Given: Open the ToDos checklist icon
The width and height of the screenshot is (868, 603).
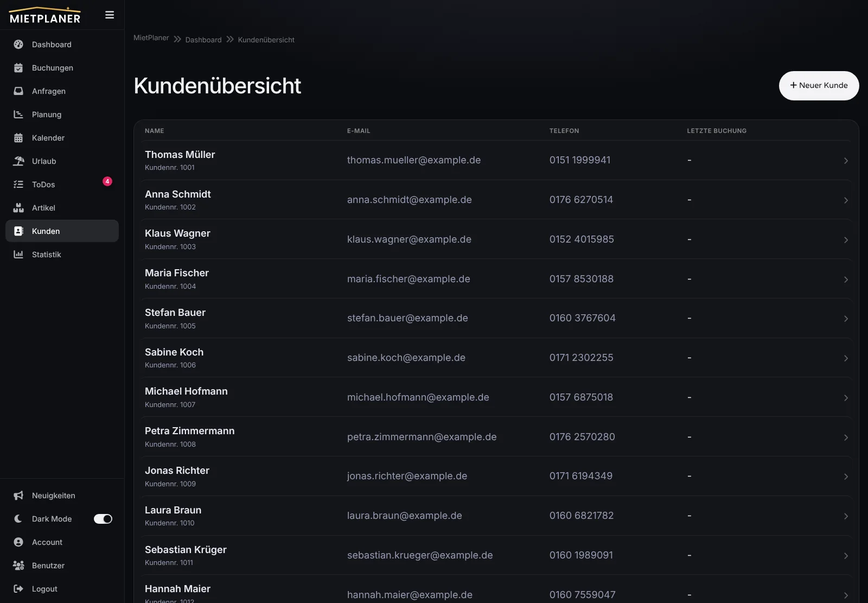Looking at the screenshot, I should click(x=18, y=185).
